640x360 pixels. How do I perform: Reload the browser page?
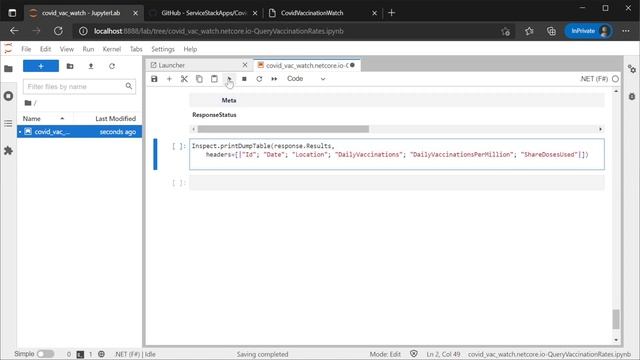[x=58, y=31]
